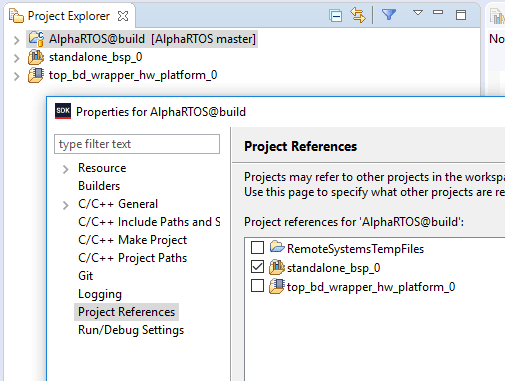Viewport: 505px width, 381px height.
Task: Select top_bd_wrapper_hw_platform_0 in Project Explorer tree
Action: point(133,75)
